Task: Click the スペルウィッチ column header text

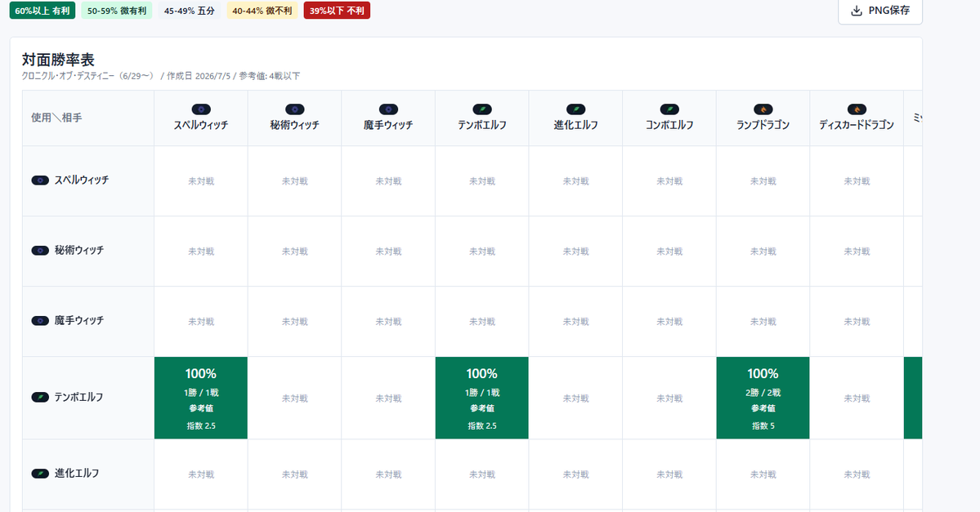Action: [200, 125]
